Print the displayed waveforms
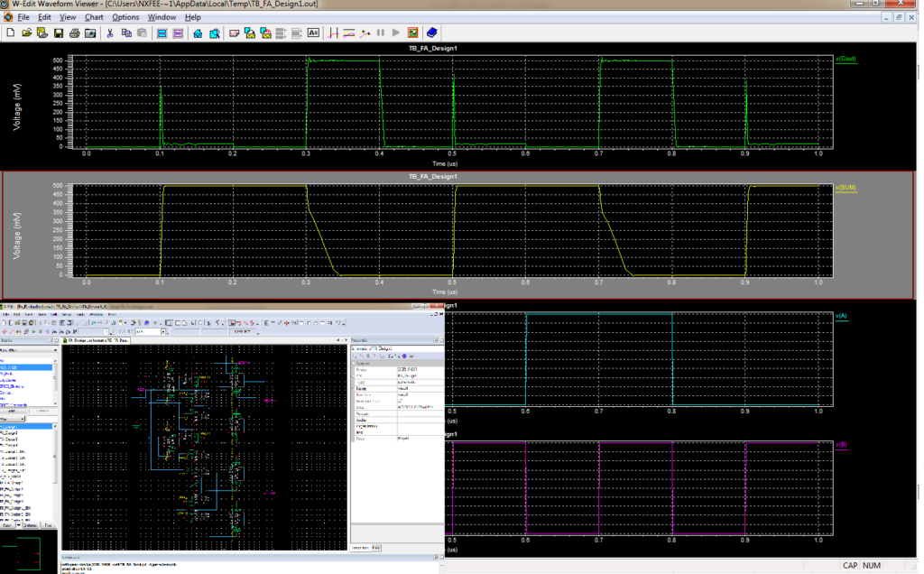Screen dimensions: 924x574 [74, 32]
